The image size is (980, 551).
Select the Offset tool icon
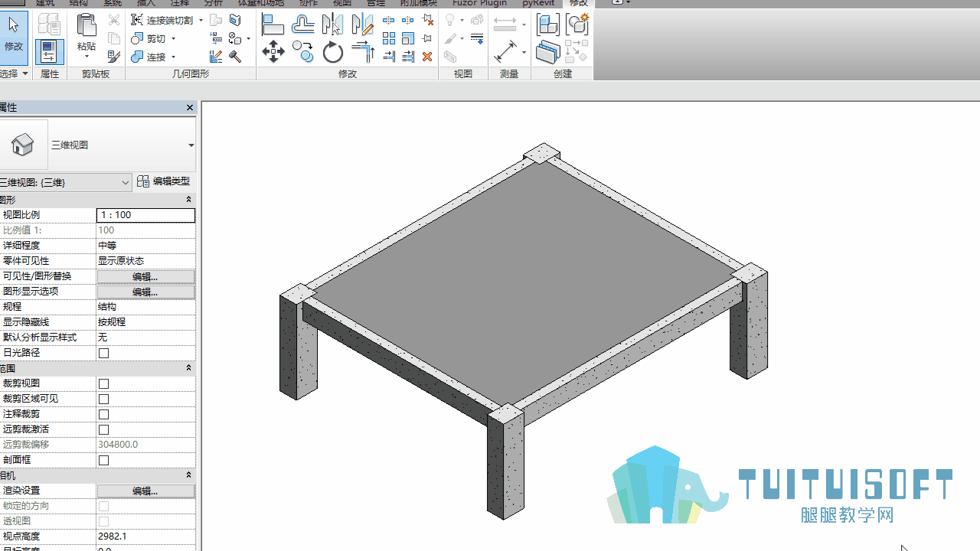click(303, 24)
